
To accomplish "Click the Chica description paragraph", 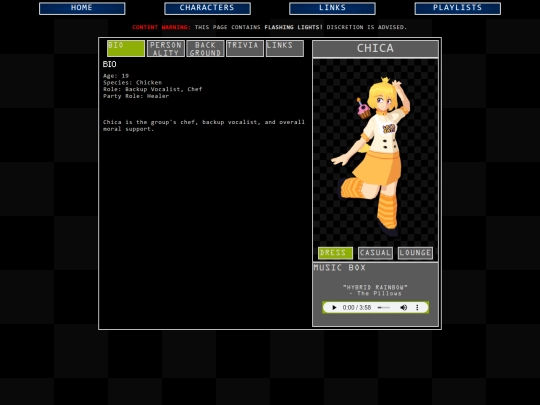I will pyautogui.click(x=204, y=125).
